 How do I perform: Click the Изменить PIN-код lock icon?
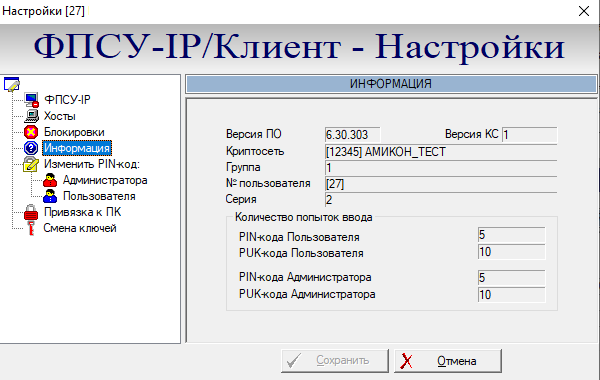click(x=31, y=164)
